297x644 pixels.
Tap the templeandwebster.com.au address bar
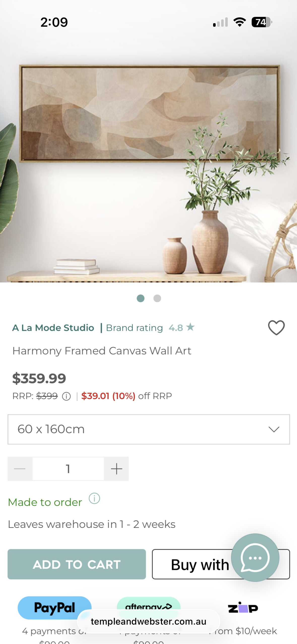click(149, 622)
